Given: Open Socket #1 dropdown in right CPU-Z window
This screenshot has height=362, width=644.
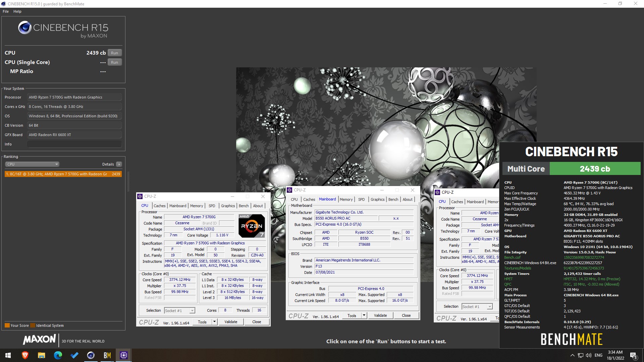Looking at the screenshot, I should (x=477, y=307).
